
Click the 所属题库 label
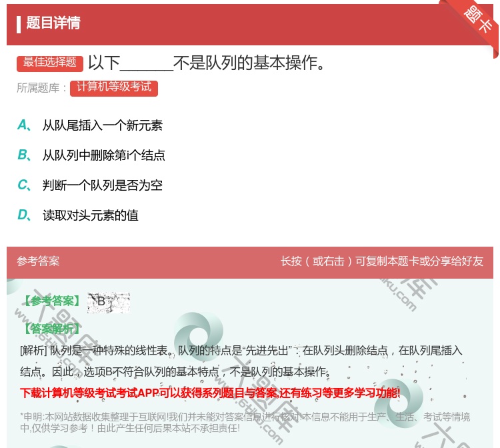(41, 88)
